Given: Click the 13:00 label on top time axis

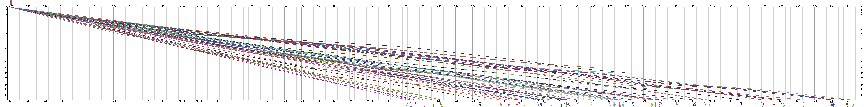Looking at the screenshot, I should 421,6.
